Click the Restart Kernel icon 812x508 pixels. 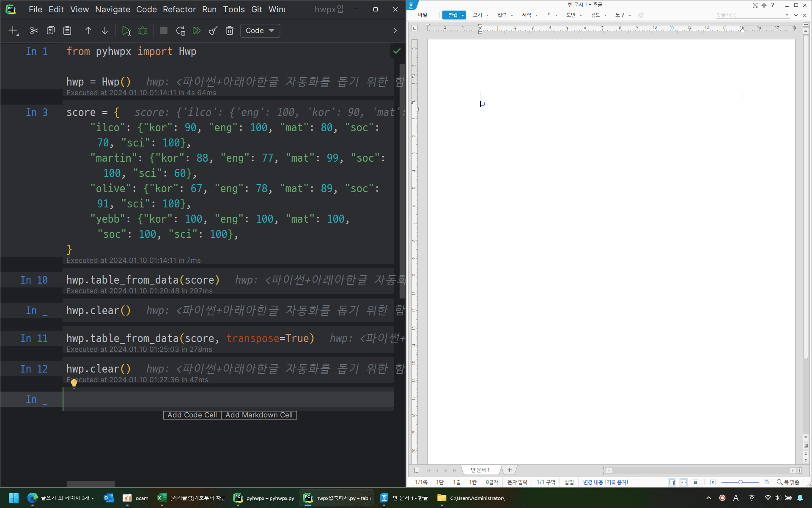(x=181, y=30)
